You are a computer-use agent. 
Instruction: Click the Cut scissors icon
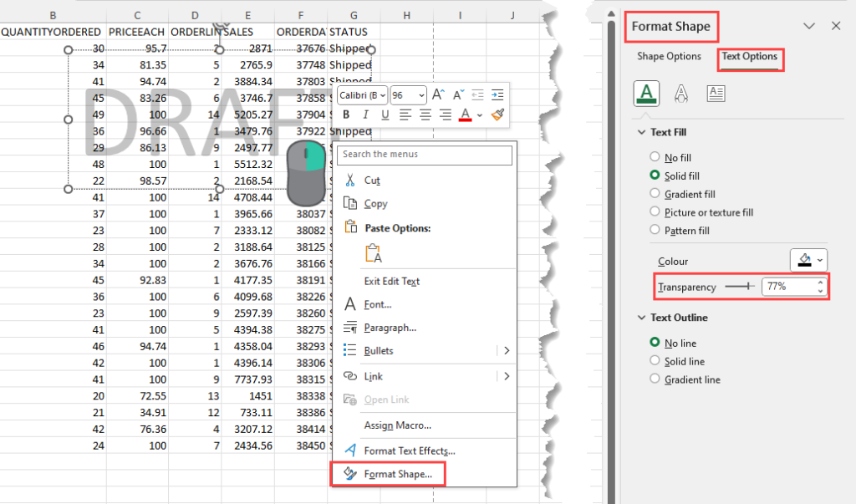pos(350,181)
